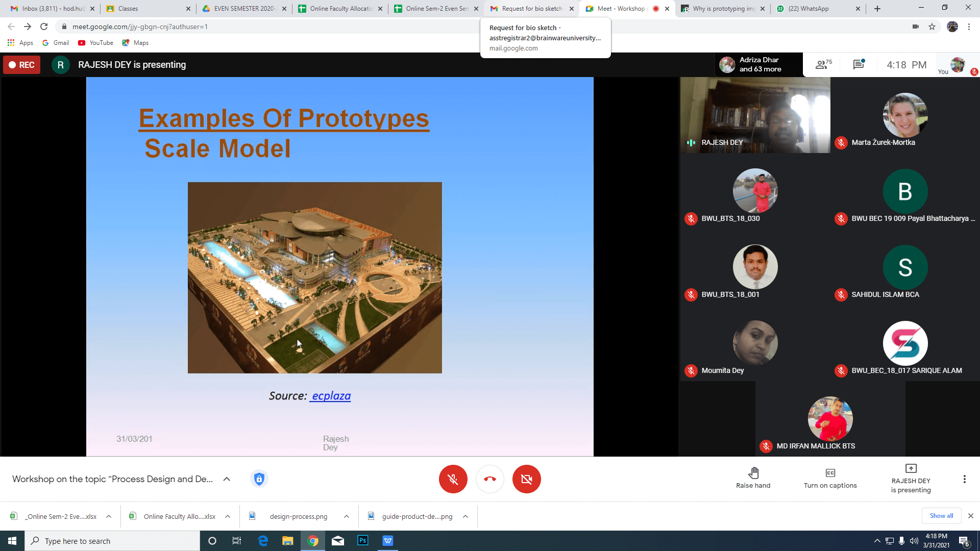Viewport: 980px width, 551px height.
Task: Open the meeting chat icon
Action: 859,65
